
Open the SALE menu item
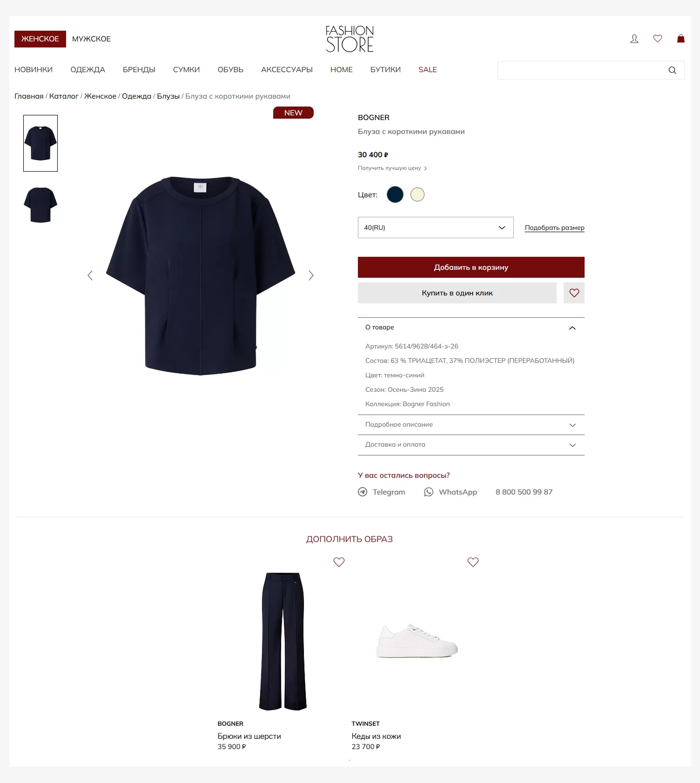[427, 70]
